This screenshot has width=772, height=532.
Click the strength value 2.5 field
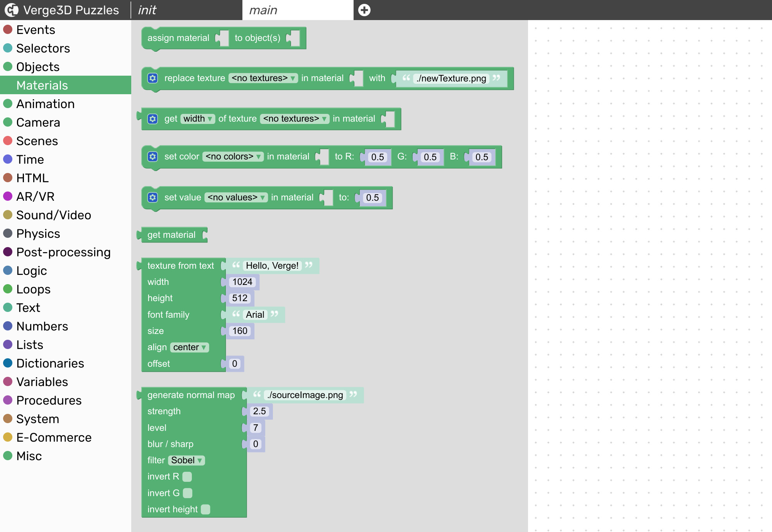click(x=259, y=412)
